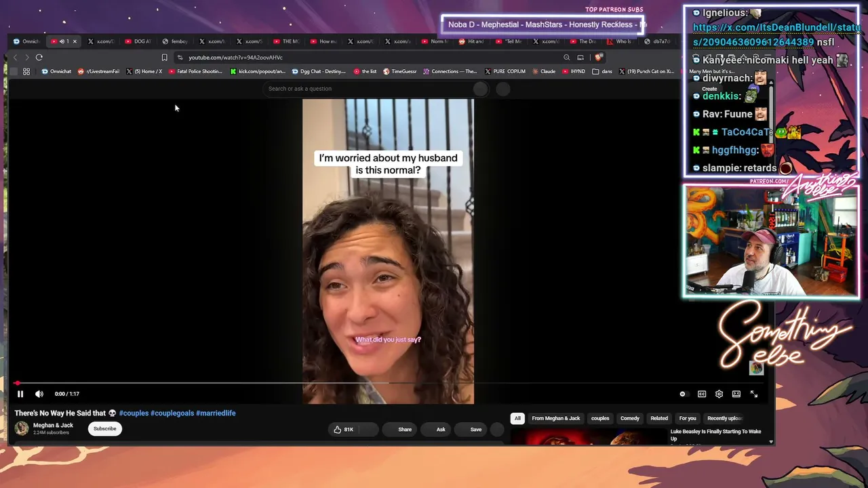Open the IHYND bookmark

point(574,71)
